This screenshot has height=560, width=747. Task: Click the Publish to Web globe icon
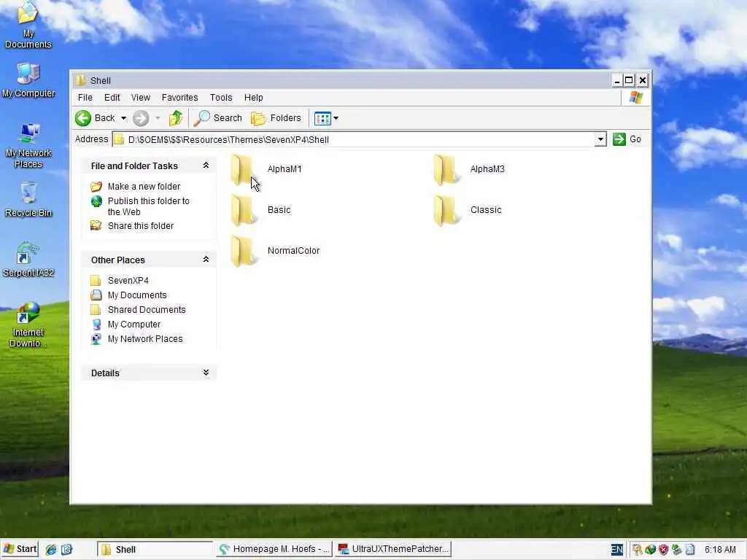click(x=96, y=201)
